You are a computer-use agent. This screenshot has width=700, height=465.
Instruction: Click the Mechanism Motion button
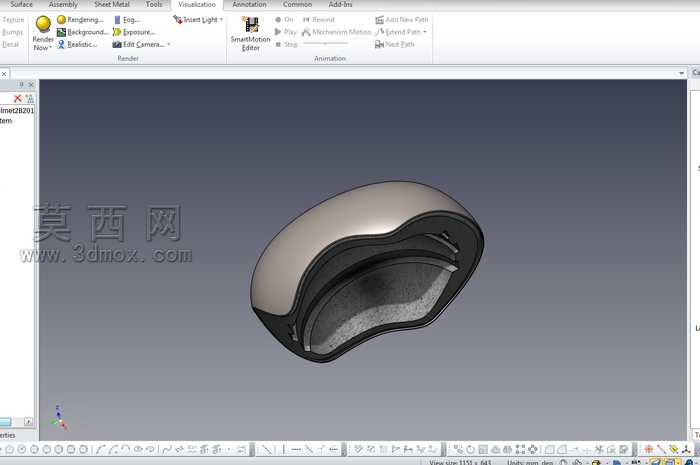337,32
